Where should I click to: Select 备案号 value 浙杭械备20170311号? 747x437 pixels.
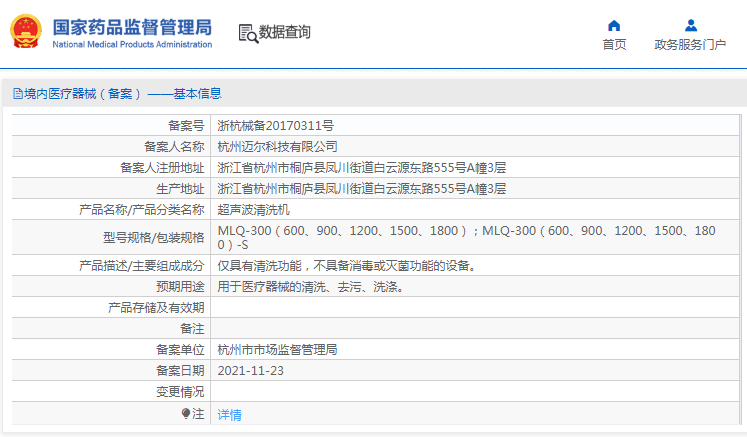point(275,126)
